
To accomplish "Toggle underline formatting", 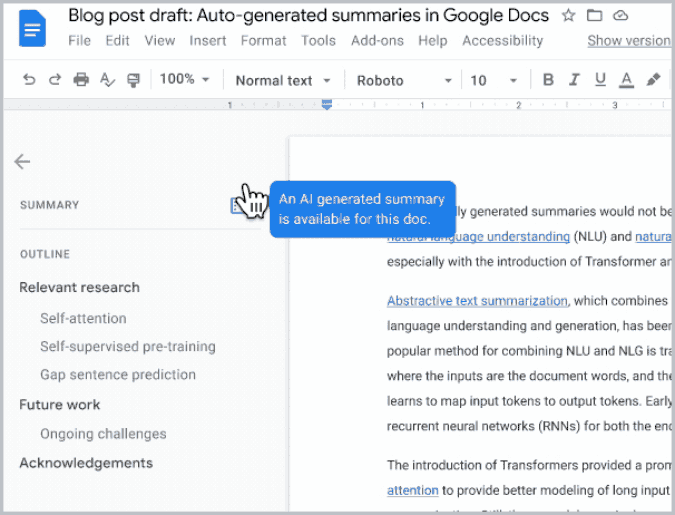I will 600,80.
